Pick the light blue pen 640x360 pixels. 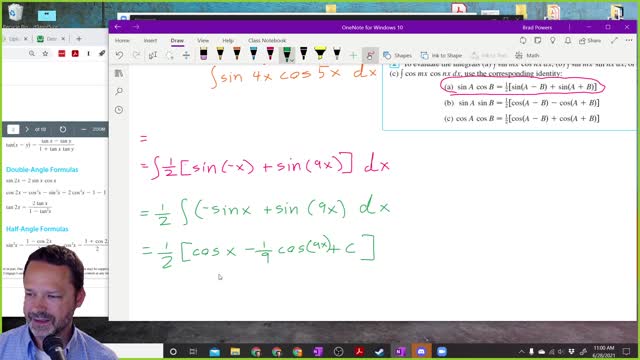click(253, 54)
